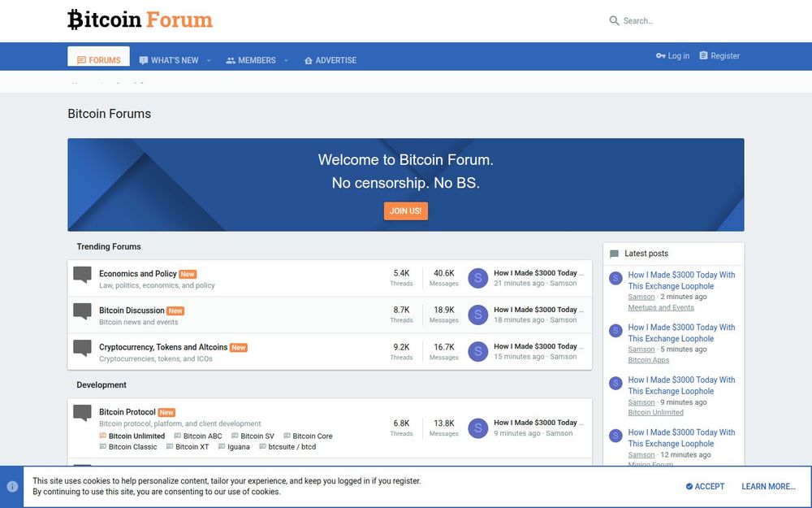This screenshot has height=508, width=812.
Task: Click the Iguana subforum icon
Action: coord(222,447)
